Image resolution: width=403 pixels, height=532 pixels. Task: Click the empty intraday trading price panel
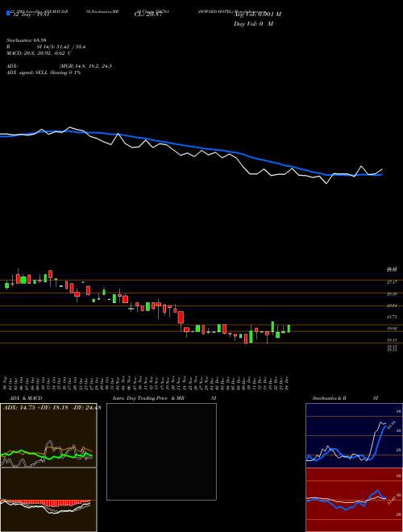161,451
